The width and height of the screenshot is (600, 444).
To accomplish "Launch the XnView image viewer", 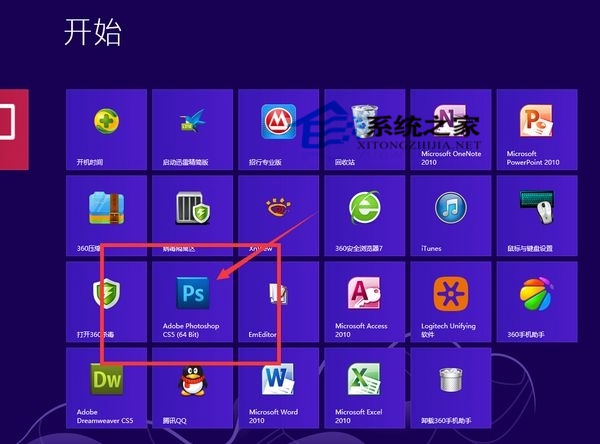I will 278,214.
